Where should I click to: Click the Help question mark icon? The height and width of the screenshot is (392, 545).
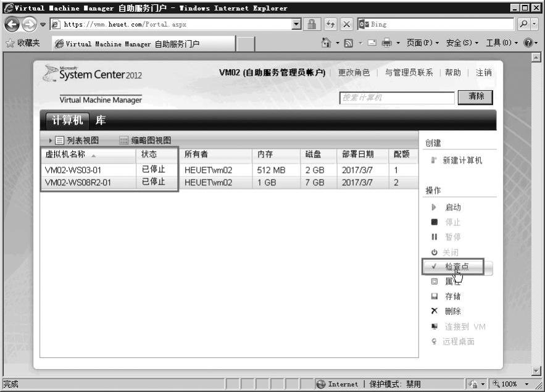coord(528,43)
